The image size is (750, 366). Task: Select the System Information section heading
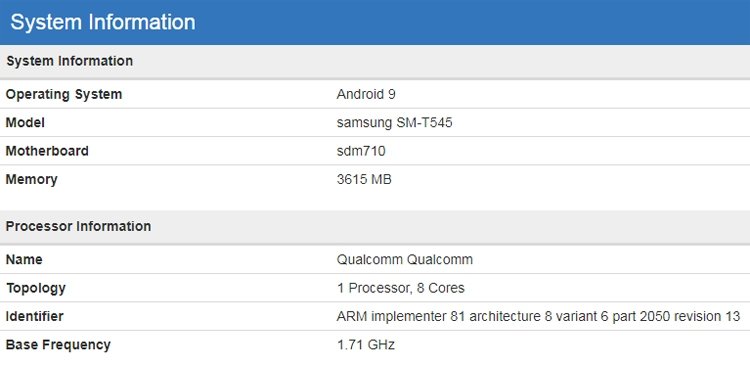click(69, 61)
